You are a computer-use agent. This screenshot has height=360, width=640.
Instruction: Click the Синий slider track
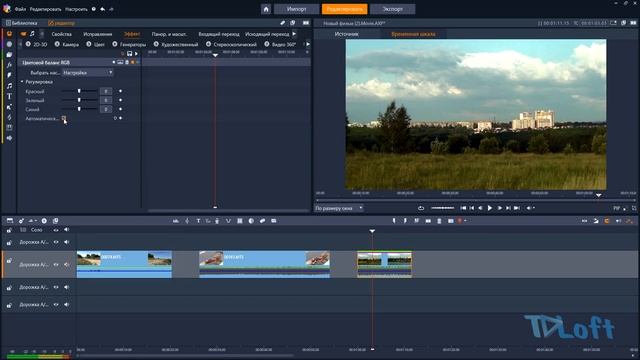(79, 109)
